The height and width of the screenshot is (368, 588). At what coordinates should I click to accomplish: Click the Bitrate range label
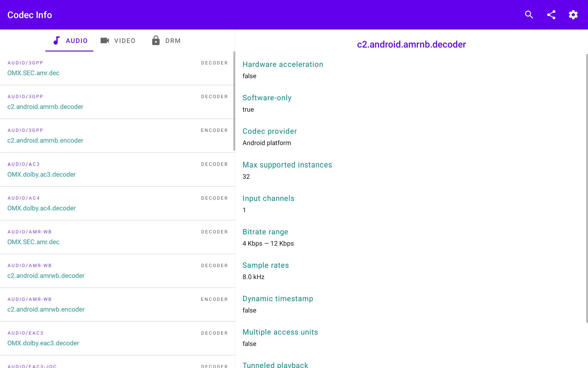pyautogui.click(x=265, y=232)
